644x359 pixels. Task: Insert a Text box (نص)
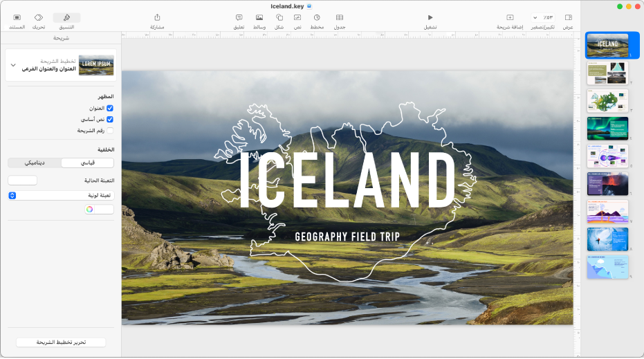[297, 18]
